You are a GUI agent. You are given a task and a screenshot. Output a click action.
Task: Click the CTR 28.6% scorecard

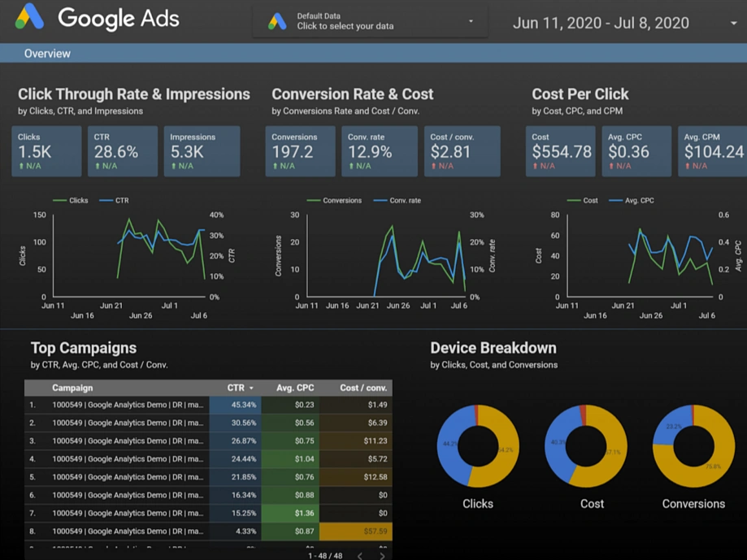pyautogui.click(x=123, y=151)
